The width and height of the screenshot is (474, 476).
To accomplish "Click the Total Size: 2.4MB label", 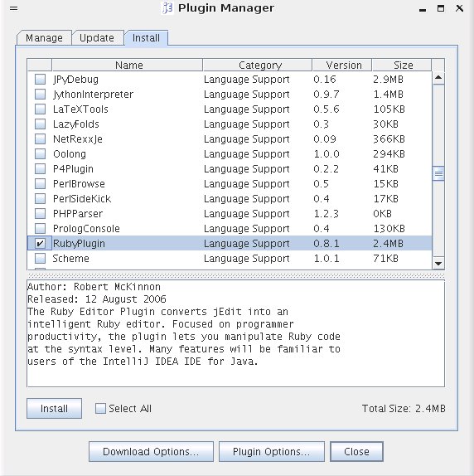I will pos(404,408).
